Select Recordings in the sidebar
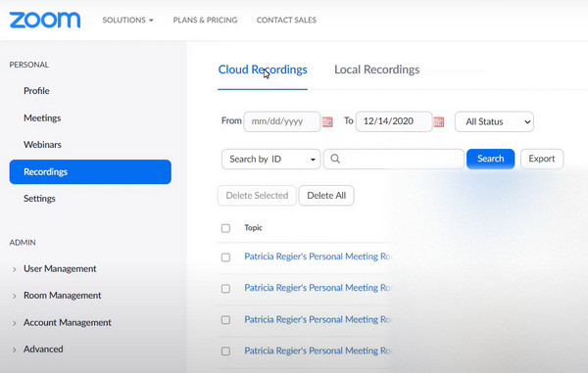The height and width of the screenshot is (373, 588). 90,172
